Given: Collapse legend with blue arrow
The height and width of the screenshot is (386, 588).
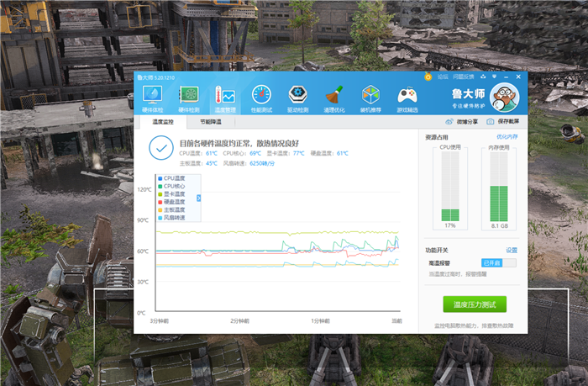Looking at the screenshot, I should click(199, 198).
